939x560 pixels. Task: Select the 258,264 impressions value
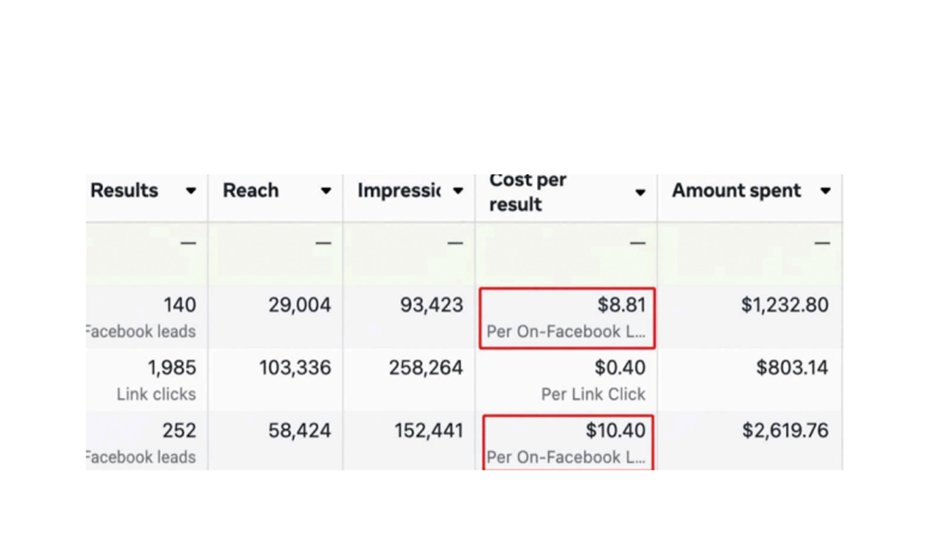coord(426,368)
